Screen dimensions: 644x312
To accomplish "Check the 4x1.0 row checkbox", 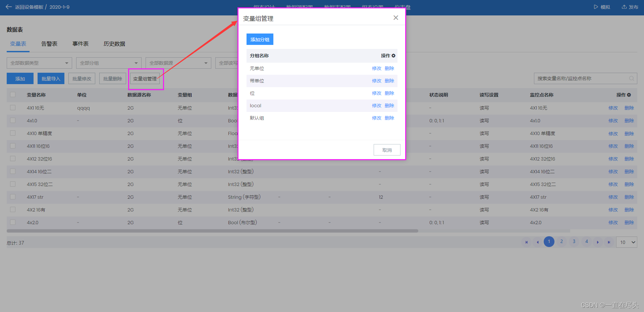I will click(x=13, y=120).
